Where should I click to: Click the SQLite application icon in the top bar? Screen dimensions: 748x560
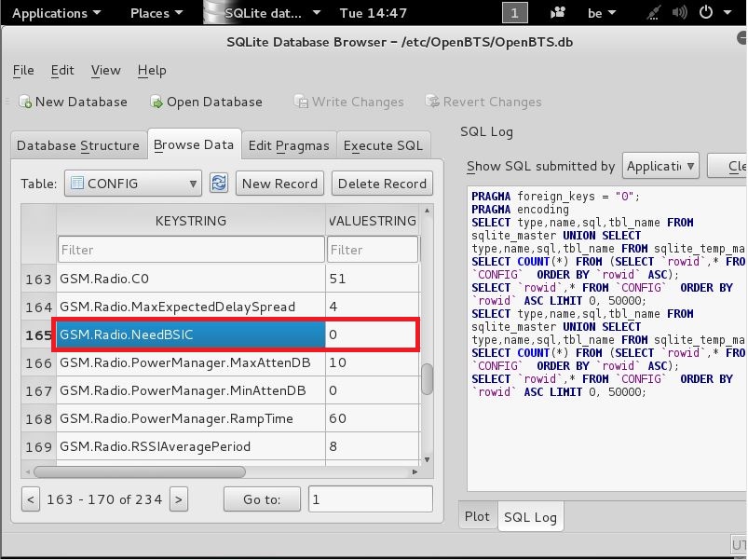click(x=213, y=12)
